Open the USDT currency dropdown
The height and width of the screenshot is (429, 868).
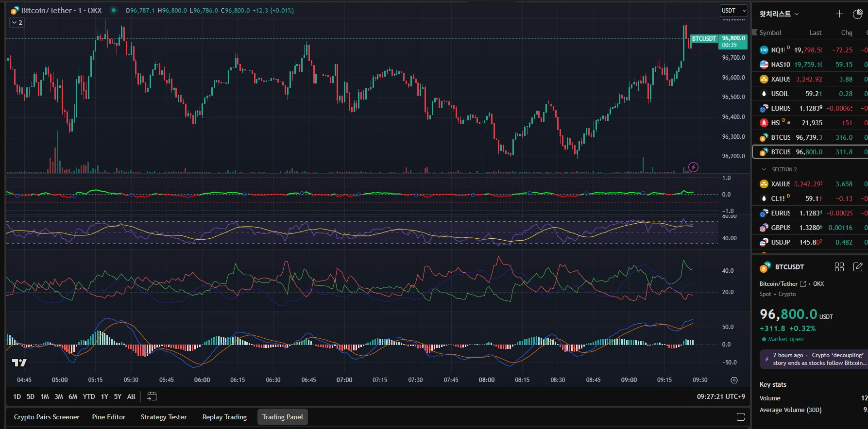click(x=733, y=11)
